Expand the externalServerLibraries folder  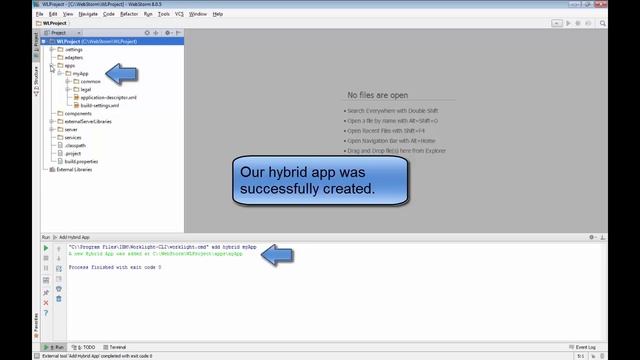click(x=52, y=121)
